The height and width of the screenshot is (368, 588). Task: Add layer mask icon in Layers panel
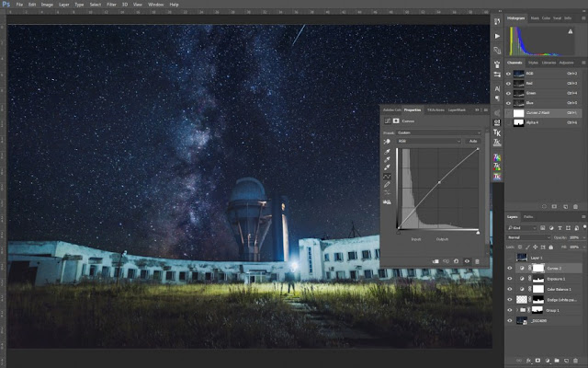tap(537, 361)
